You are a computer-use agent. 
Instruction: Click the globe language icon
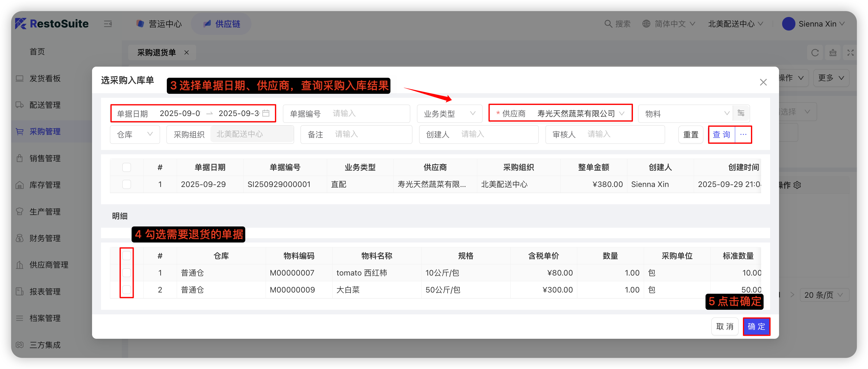[x=646, y=24]
